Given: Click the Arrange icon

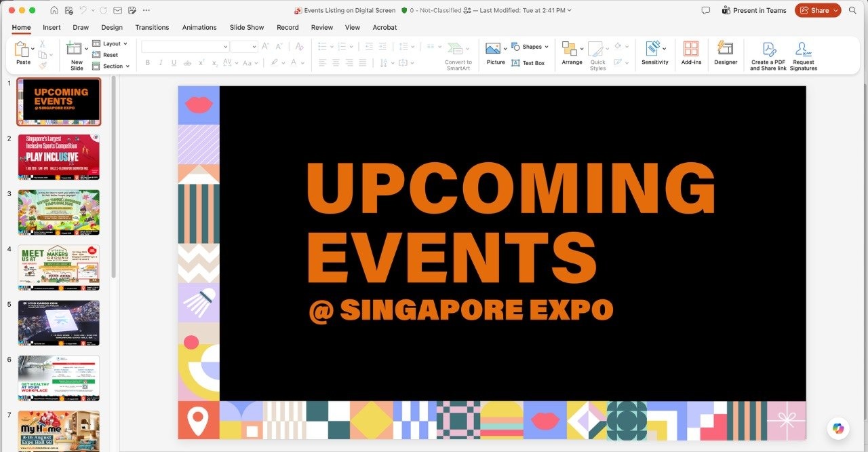Looking at the screenshot, I should click(x=569, y=49).
